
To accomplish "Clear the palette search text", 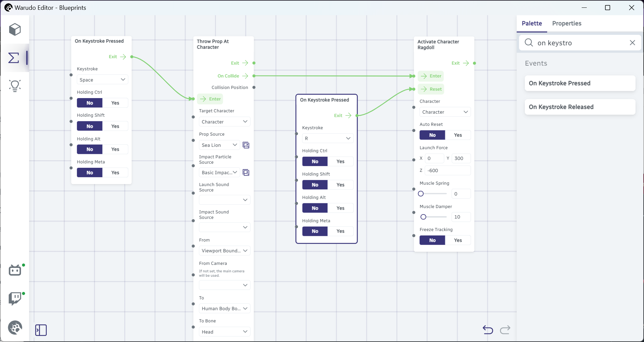I will tap(632, 43).
